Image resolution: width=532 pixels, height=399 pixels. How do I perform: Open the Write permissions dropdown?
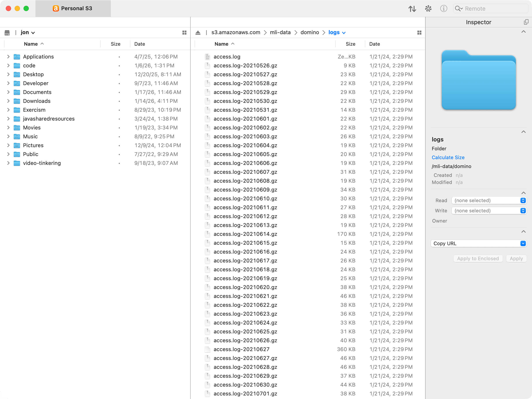pos(489,211)
